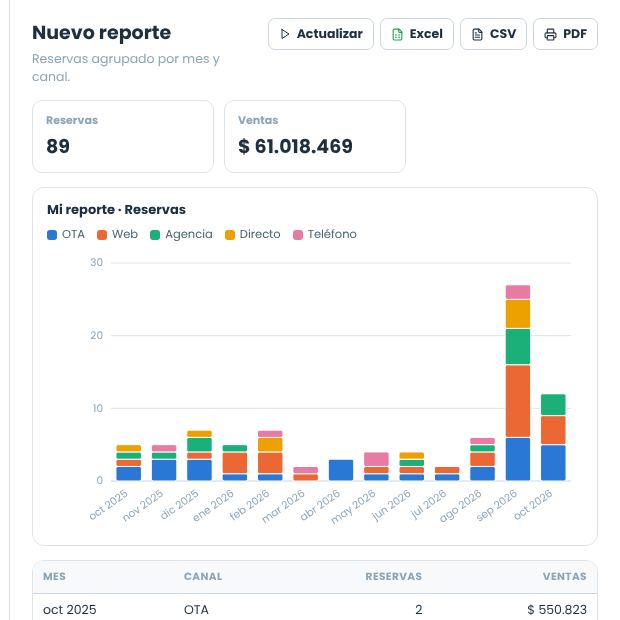Sort table by MES column header
This screenshot has width=620, height=620.
click(x=54, y=576)
